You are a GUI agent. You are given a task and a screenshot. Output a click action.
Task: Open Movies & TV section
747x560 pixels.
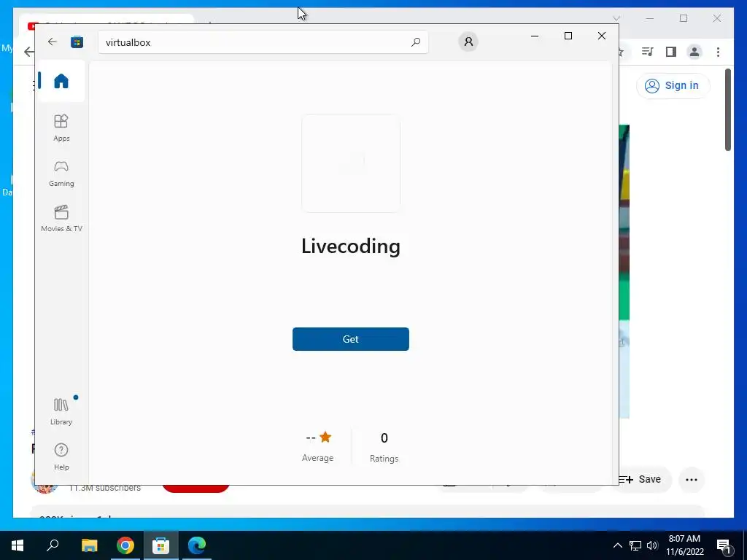61,219
